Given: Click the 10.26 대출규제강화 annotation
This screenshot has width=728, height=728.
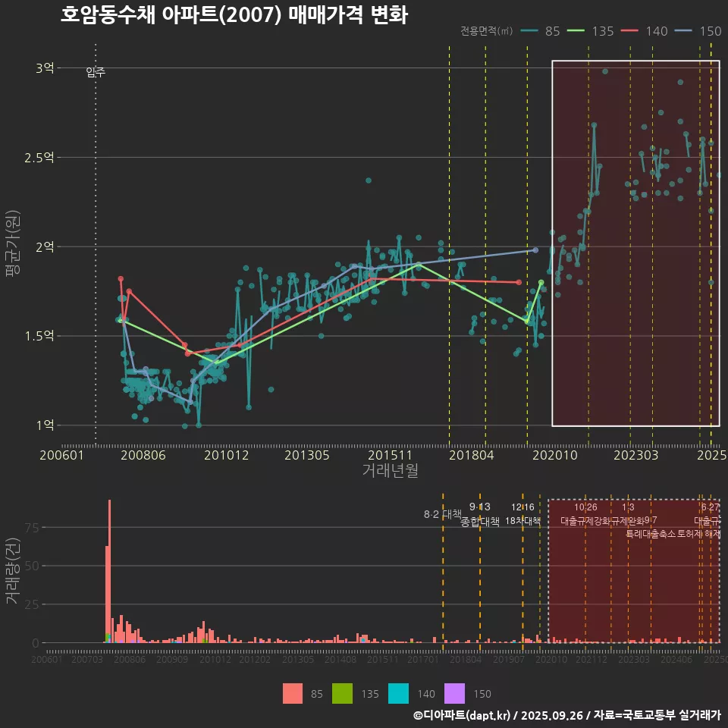Looking at the screenshot, I should tap(585, 514).
